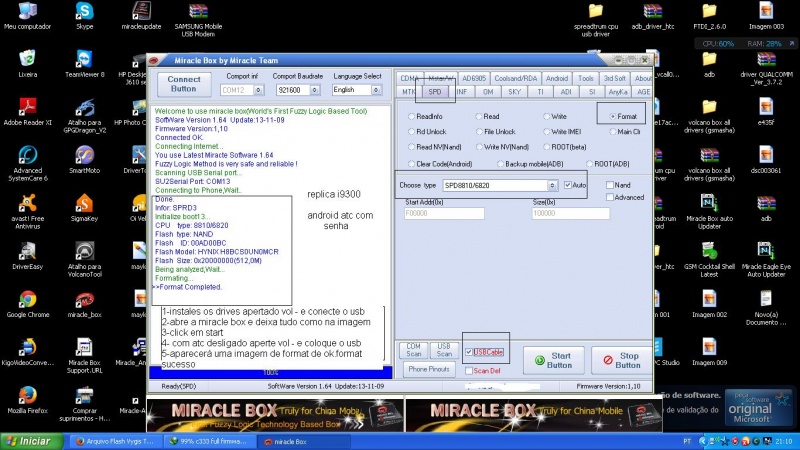Switch to the Android tab
Image resolution: width=800 pixels, height=450 pixels.
[x=557, y=78]
